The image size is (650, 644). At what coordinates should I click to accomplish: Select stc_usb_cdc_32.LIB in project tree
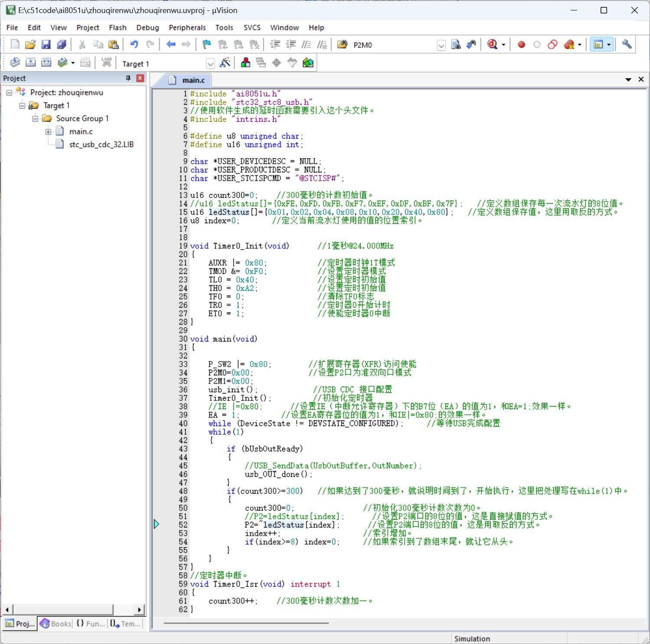pos(101,144)
